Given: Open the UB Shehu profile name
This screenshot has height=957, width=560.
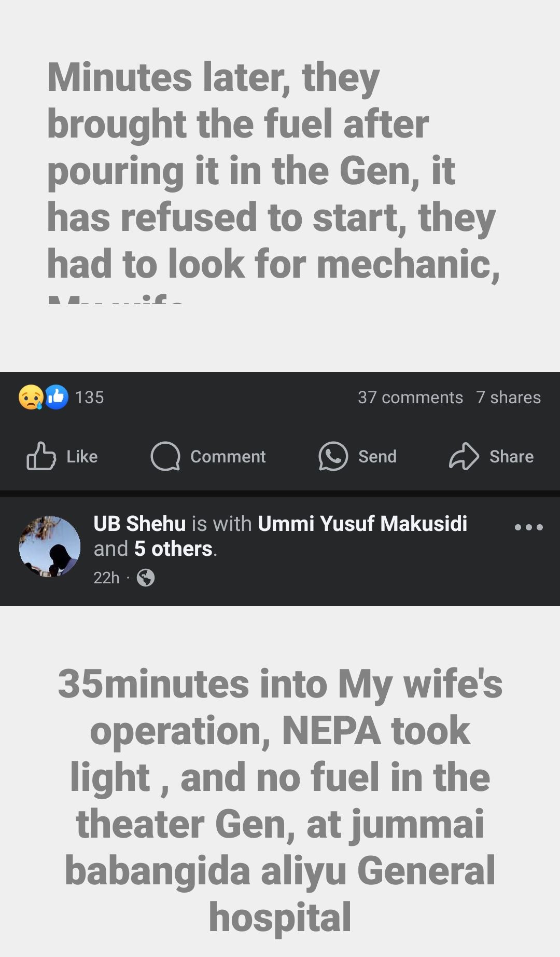Looking at the screenshot, I should (139, 524).
